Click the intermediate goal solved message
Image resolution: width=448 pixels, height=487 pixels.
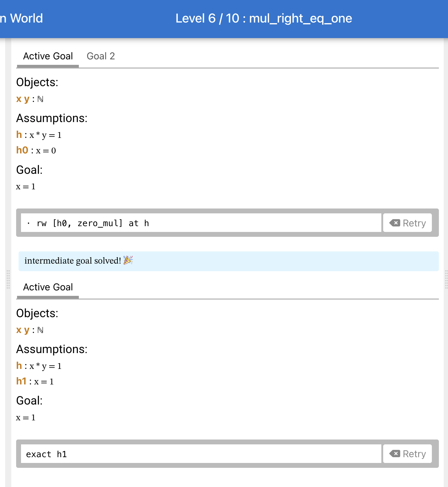pos(229,261)
